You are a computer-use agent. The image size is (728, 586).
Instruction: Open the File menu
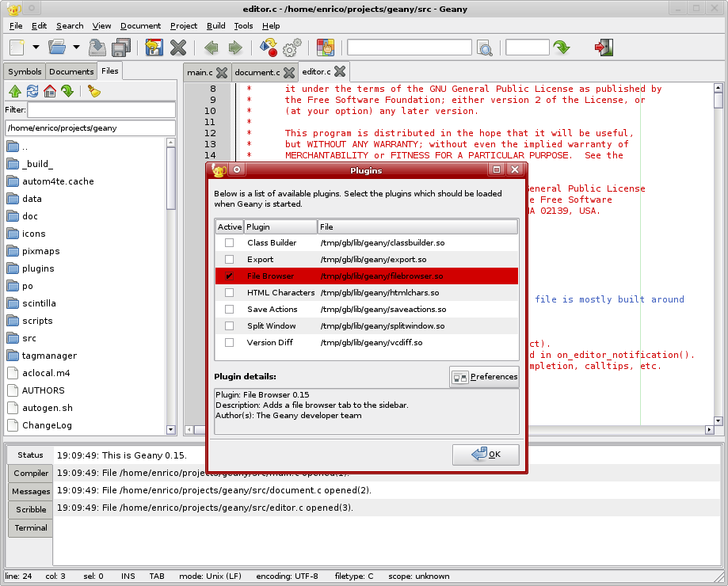(16, 26)
